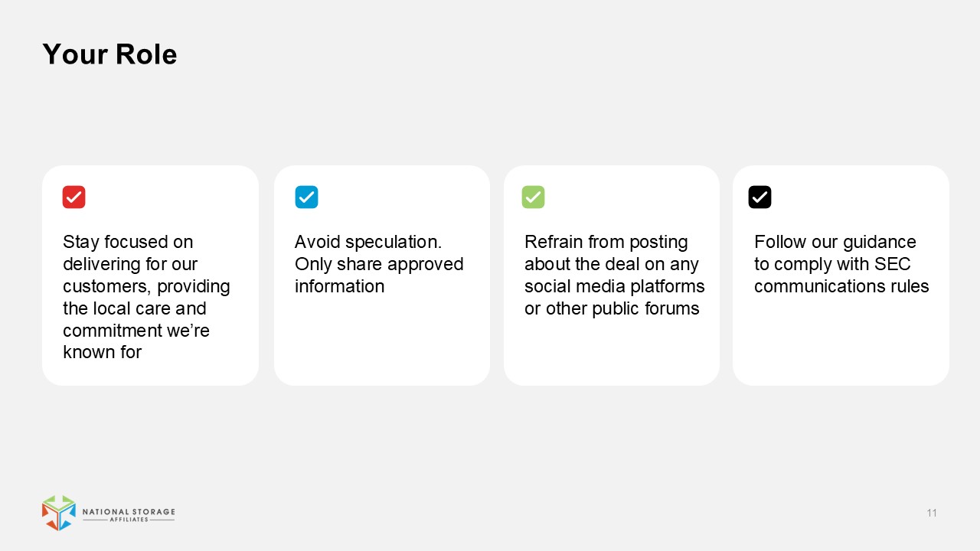Click the "Stay focused on" text line
The width and height of the screenshot is (980, 551).
point(128,242)
